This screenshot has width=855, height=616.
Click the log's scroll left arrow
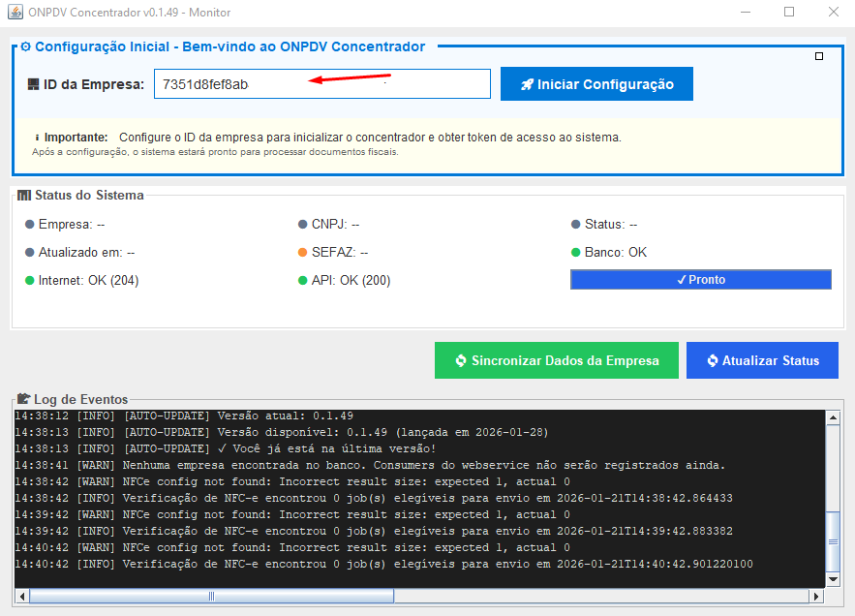coord(22,597)
